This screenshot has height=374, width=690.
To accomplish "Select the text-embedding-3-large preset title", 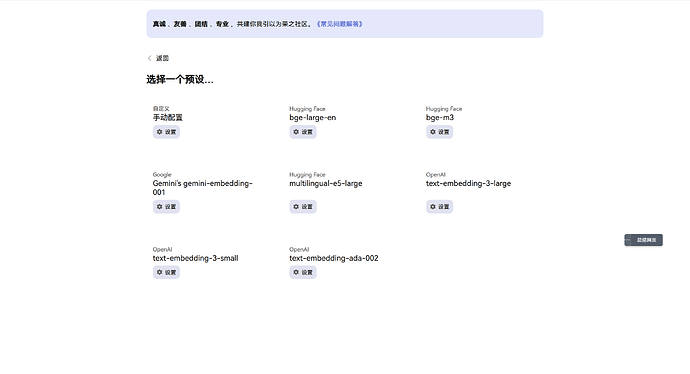I will 468,183.
